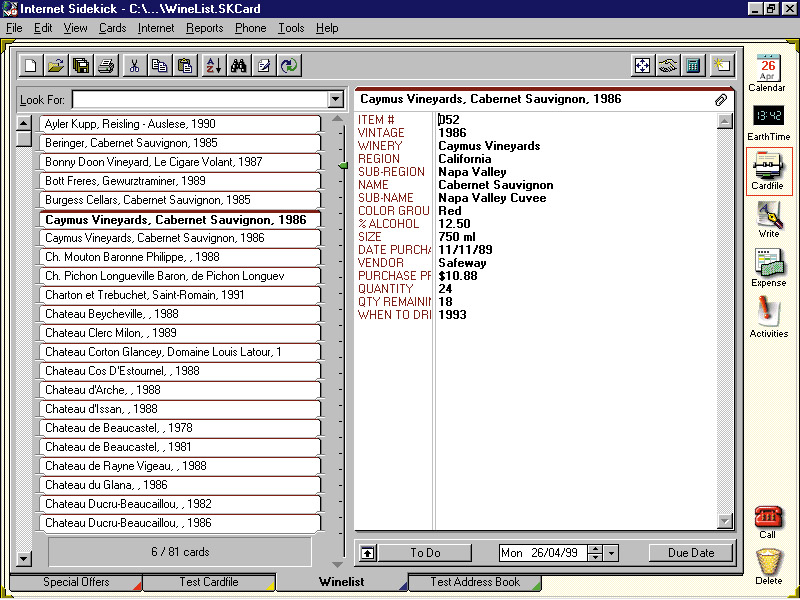800x600 pixels.
Task: Select the Chateau Beychevelle 1988 card
Action: [x=180, y=314]
